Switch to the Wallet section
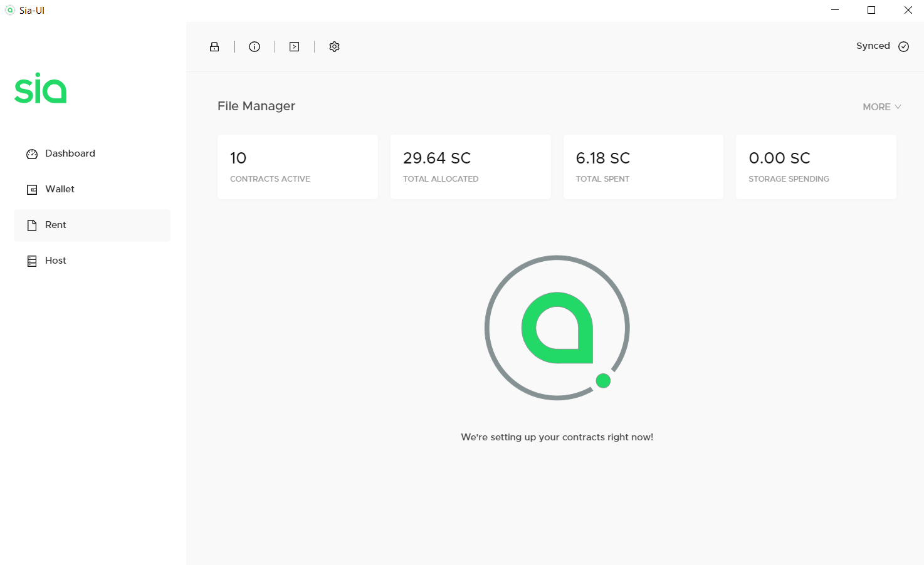 [x=92, y=190]
